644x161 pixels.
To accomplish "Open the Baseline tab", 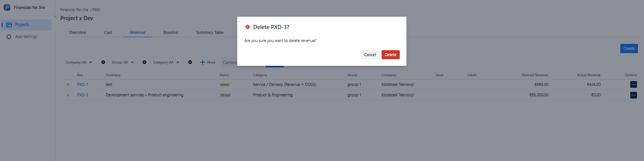I will (171, 32).
